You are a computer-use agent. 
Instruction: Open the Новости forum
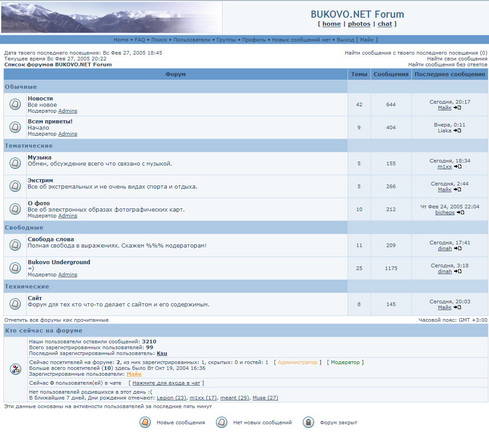(x=40, y=98)
